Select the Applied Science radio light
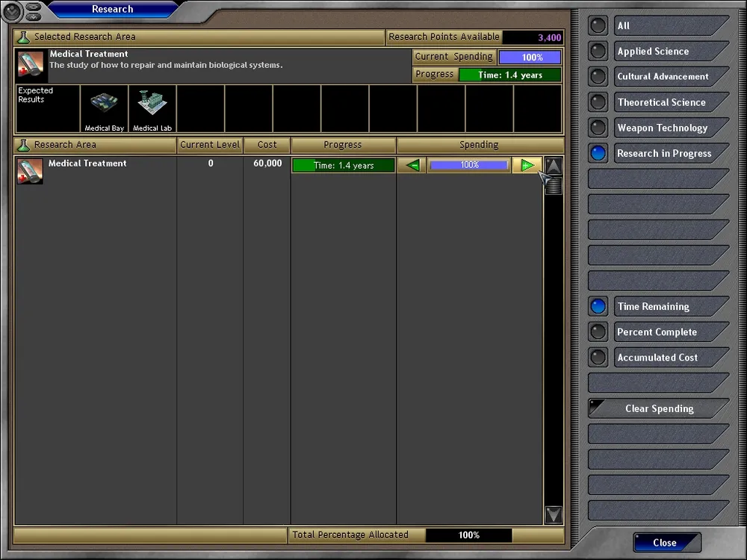Screen dimensions: 747x560 (598, 51)
